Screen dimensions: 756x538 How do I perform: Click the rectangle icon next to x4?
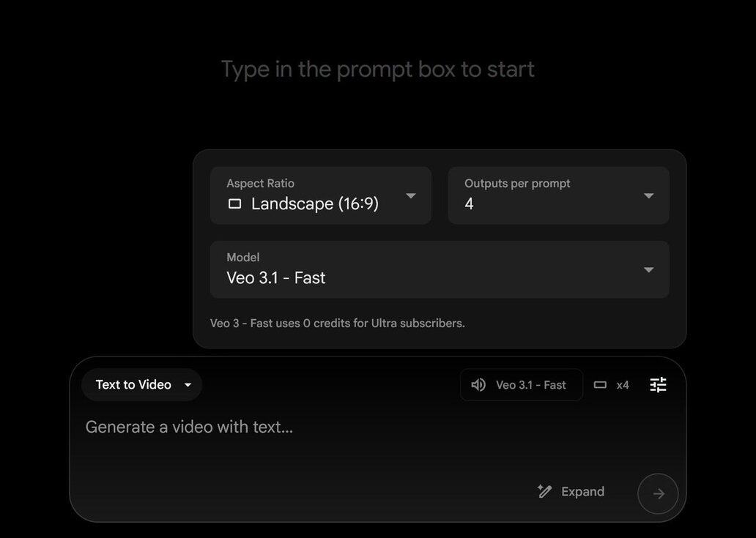click(600, 385)
